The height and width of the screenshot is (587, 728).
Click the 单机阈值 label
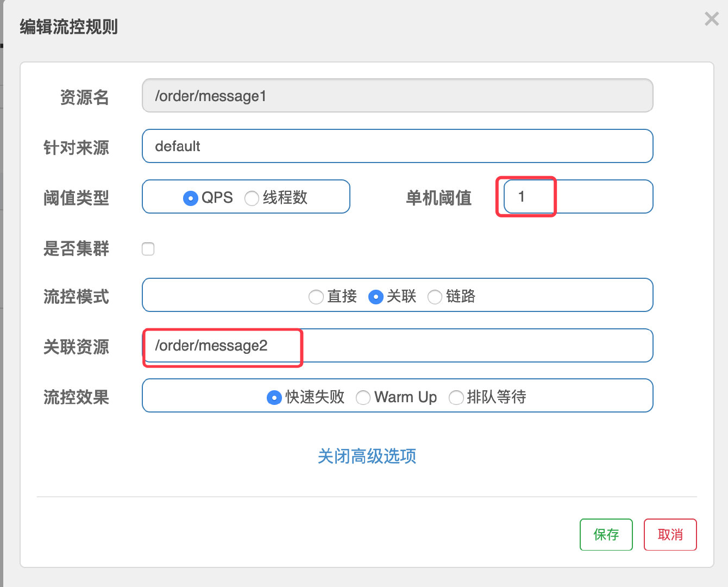(x=439, y=198)
